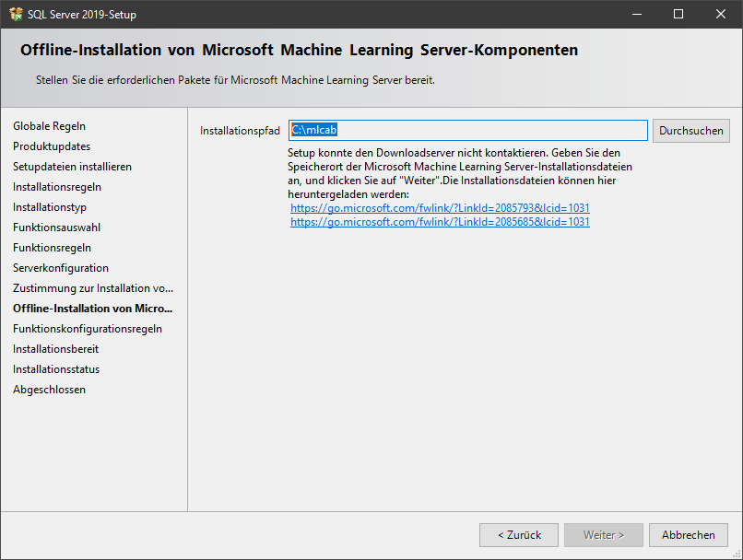The width and height of the screenshot is (743, 560).
Task: Select the Setupdateien installieren step
Action: pos(72,167)
